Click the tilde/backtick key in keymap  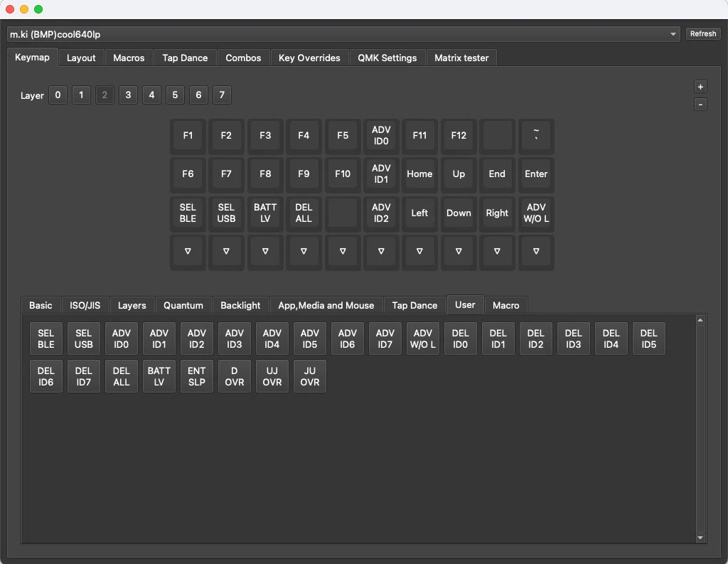[x=536, y=136]
